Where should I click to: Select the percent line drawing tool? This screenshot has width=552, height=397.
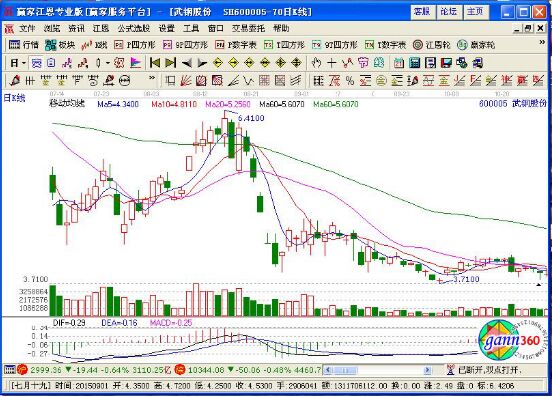pyautogui.click(x=350, y=81)
